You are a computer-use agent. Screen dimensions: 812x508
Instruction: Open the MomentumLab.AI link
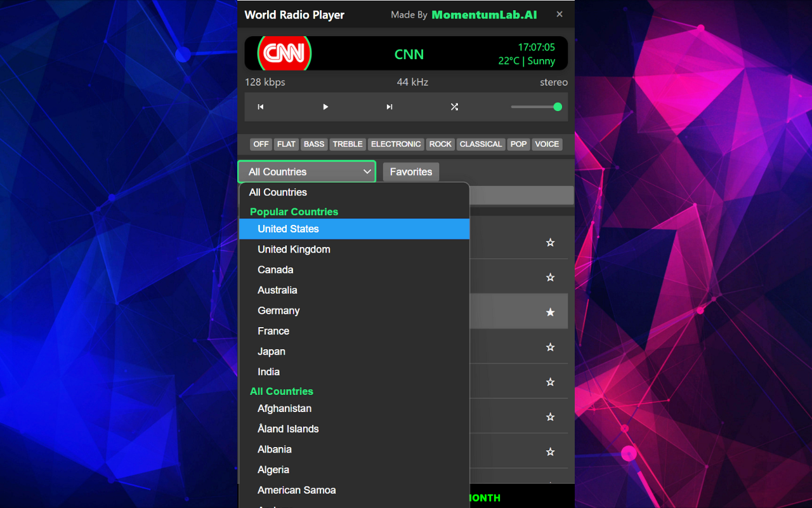coord(484,15)
